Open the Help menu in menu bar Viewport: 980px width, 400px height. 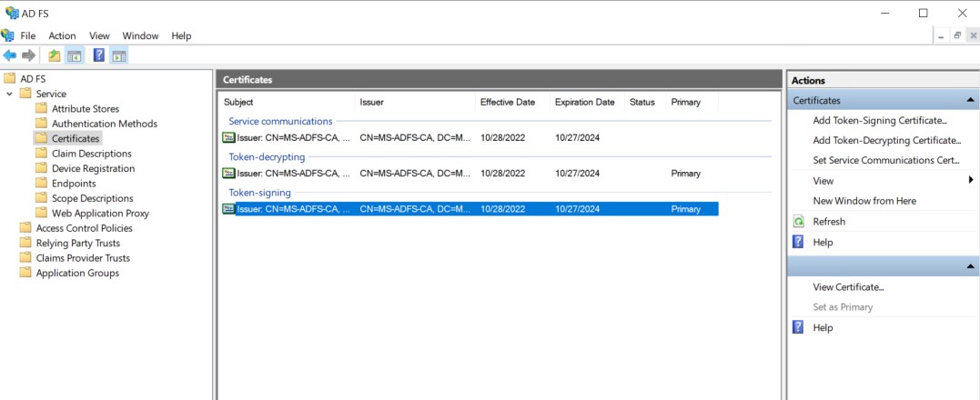181,35
